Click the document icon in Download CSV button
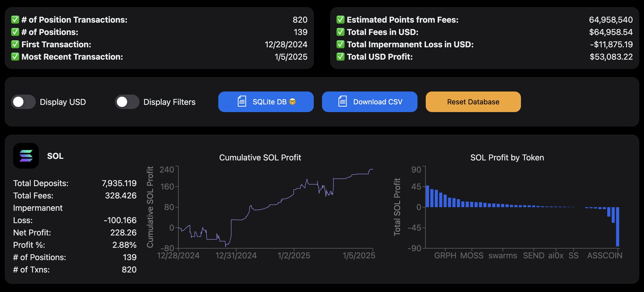Viewport: 644px width, 292px height. [342, 101]
